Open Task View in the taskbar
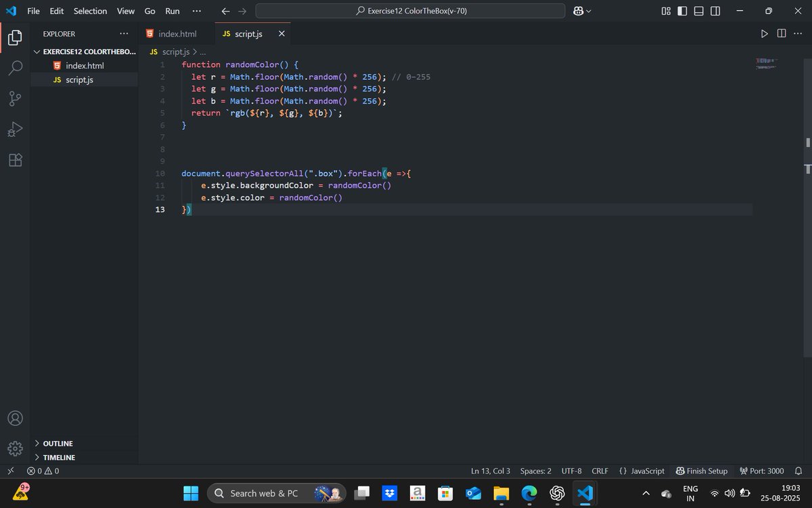 363,493
